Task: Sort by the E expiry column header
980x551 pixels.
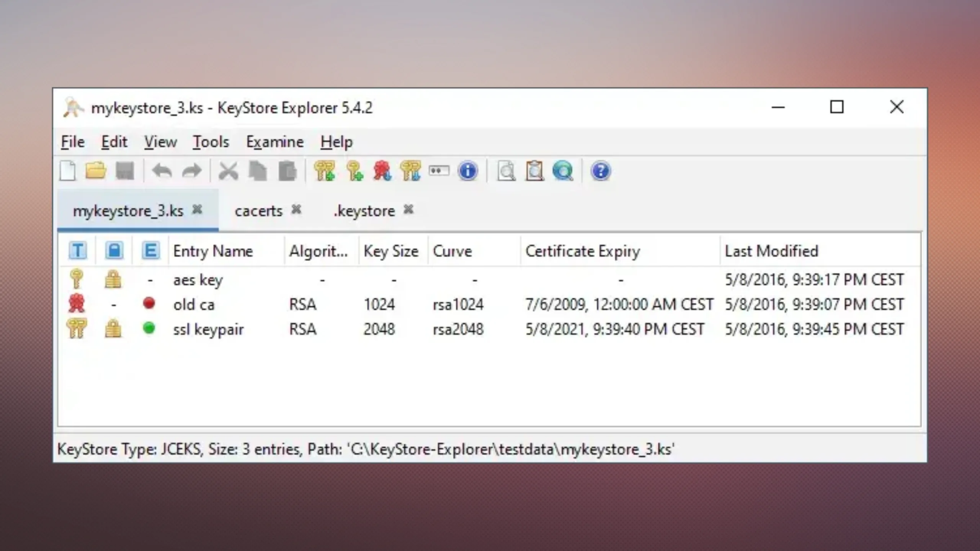Action: tap(150, 251)
